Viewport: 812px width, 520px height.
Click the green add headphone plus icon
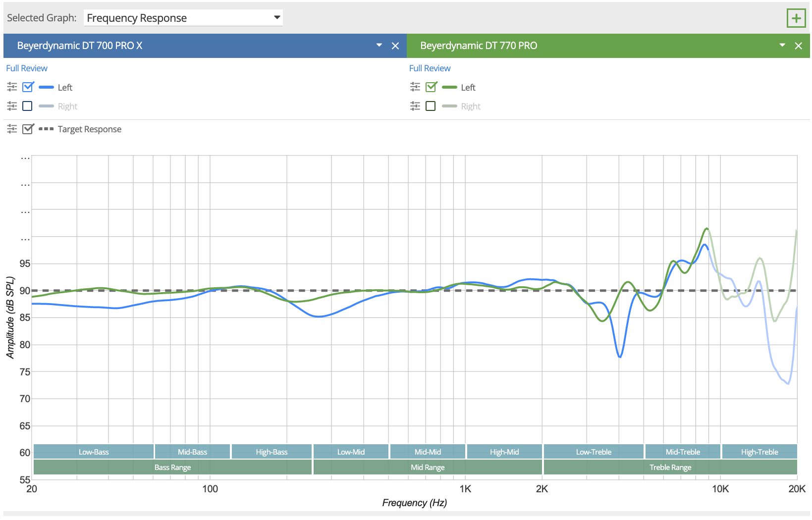[x=796, y=18]
